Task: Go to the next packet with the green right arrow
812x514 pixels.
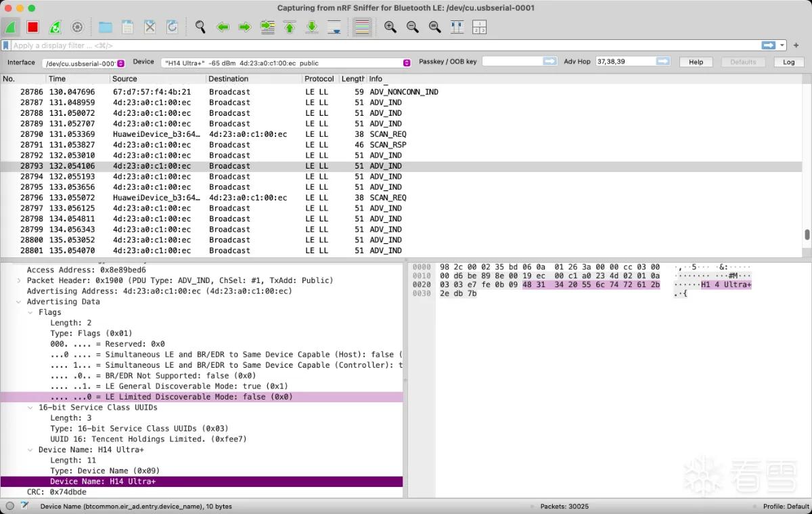Action: (x=245, y=27)
